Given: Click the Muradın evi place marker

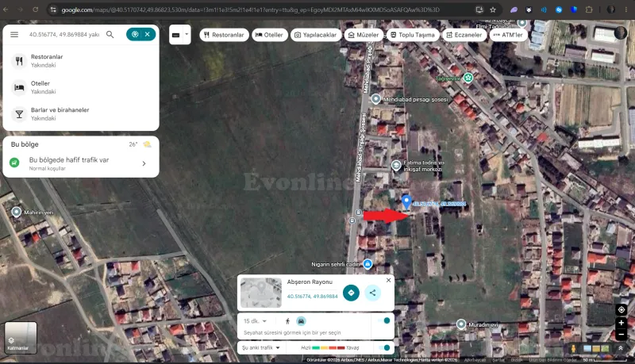Looking at the screenshot, I should pos(461,324).
